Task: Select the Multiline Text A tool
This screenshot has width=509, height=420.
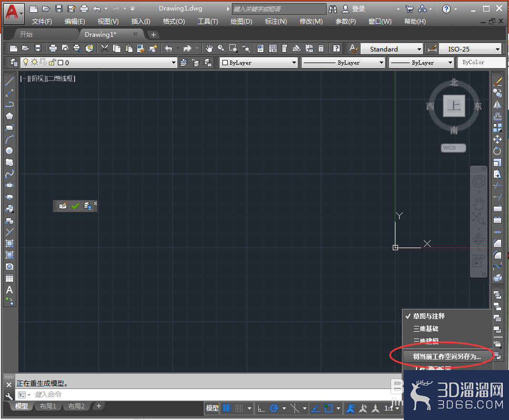Action: (9, 290)
